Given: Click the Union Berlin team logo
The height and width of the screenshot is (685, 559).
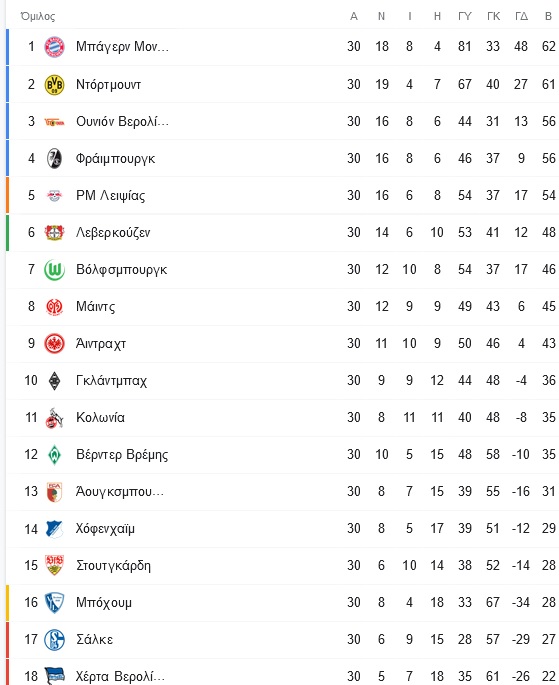Looking at the screenshot, I should coord(55,122).
